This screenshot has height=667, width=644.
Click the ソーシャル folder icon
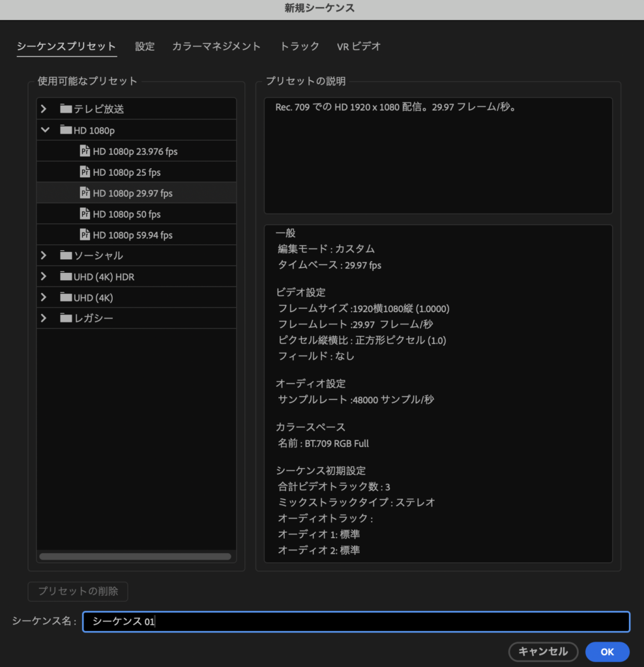point(65,255)
